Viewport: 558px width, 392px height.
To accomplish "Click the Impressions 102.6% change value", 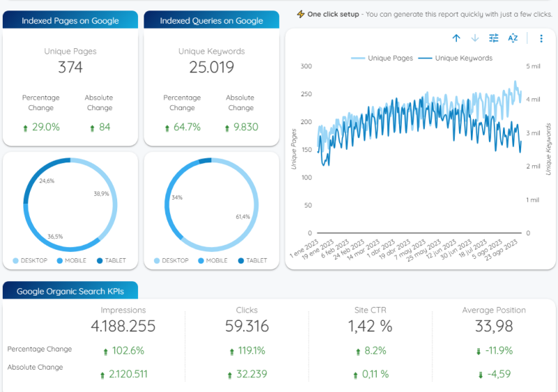I will pyautogui.click(x=128, y=351).
